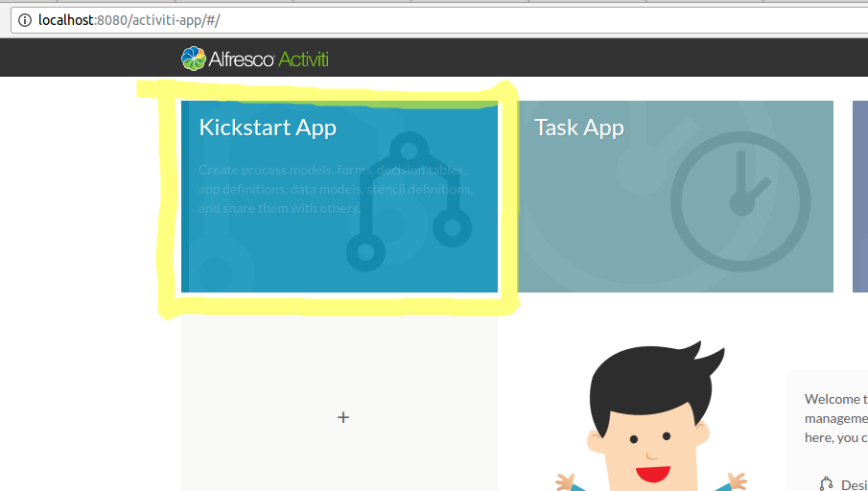Click the Alfresco Activiti logo
The image size is (868, 491).
coord(254,58)
